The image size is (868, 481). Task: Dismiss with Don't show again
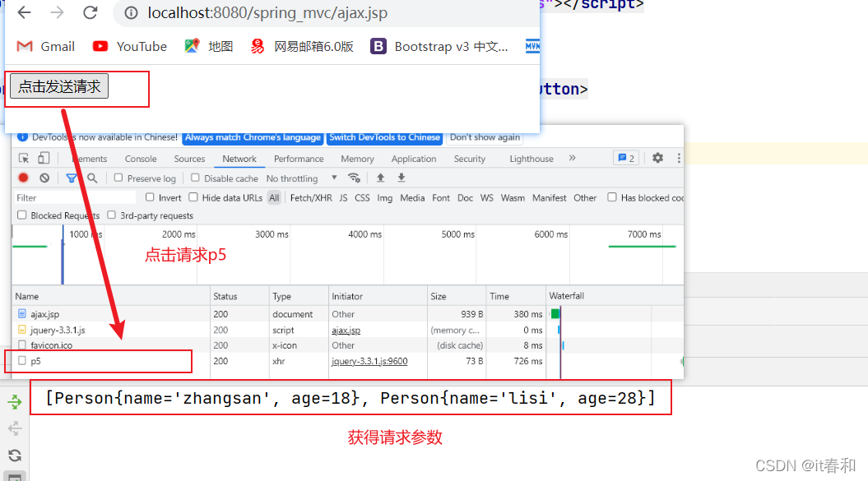485,137
